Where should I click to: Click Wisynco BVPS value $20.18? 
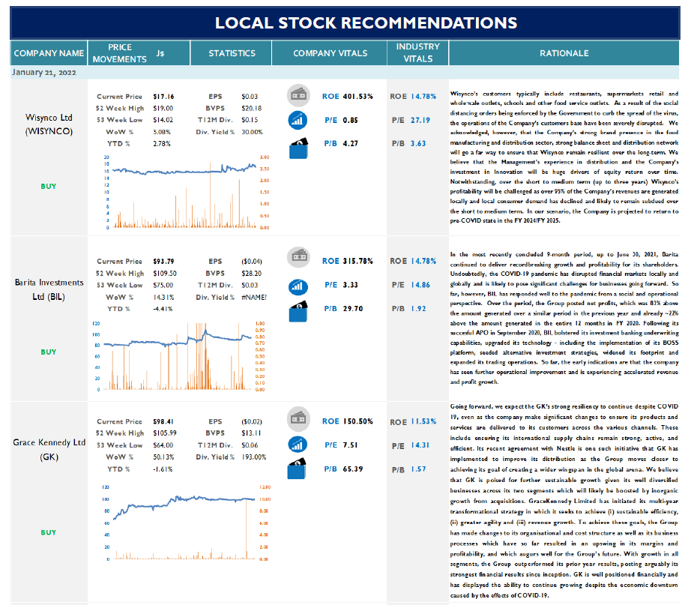tap(252, 108)
